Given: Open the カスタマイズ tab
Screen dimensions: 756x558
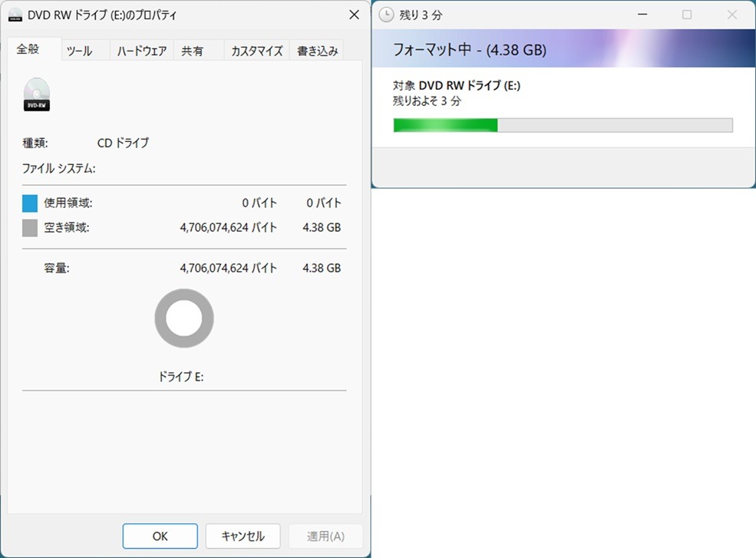Looking at the screenshot, I should tap(256, 51).
